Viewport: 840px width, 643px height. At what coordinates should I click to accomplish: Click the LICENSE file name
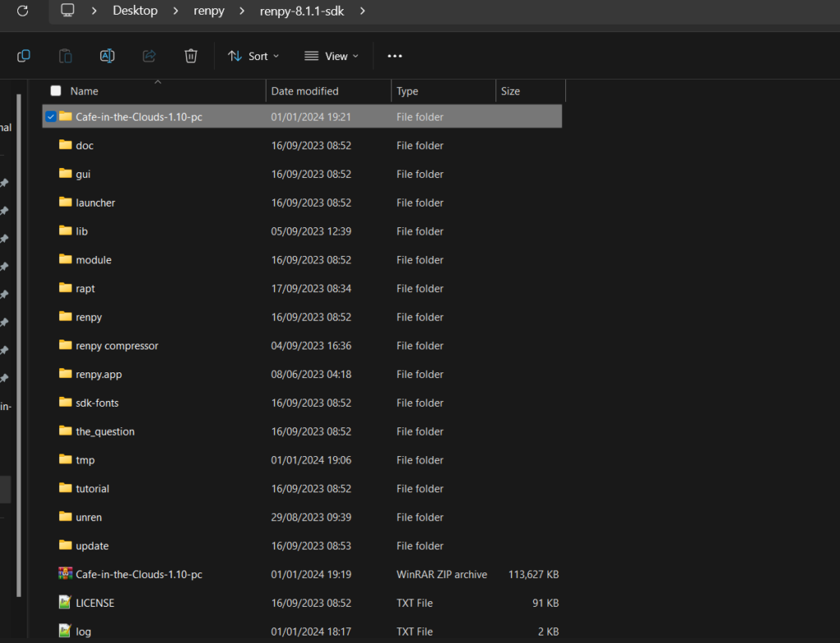pos(95,603)
